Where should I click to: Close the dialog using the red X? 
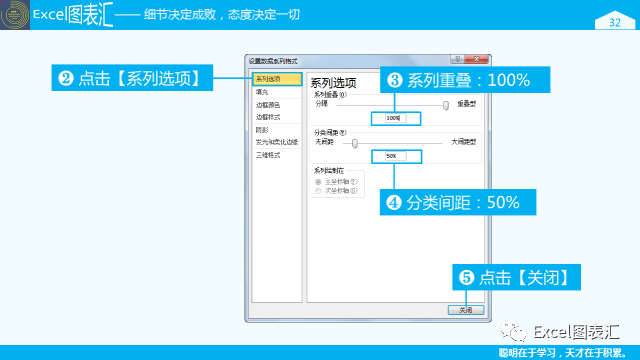click(476, 59)
